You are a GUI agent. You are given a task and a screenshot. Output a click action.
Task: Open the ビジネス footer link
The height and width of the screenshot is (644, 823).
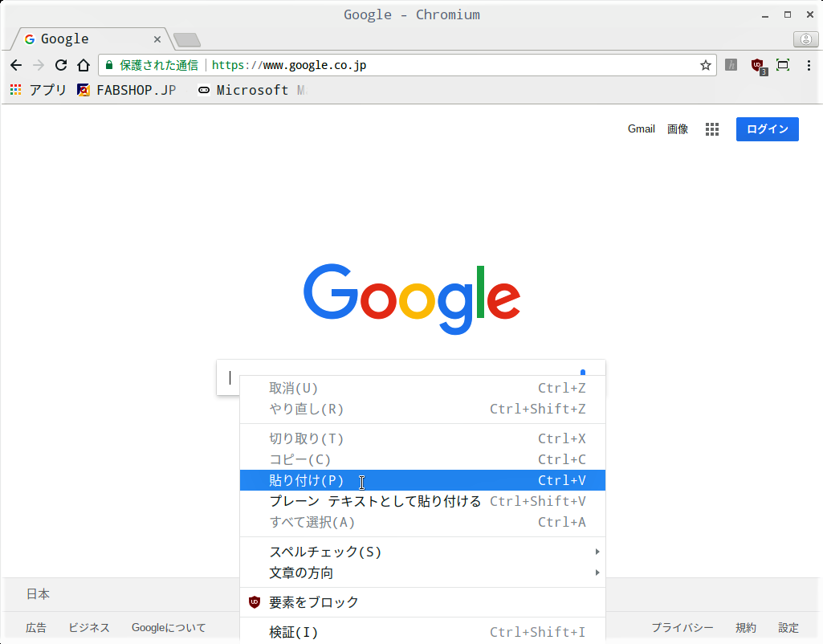coord(89,628)
